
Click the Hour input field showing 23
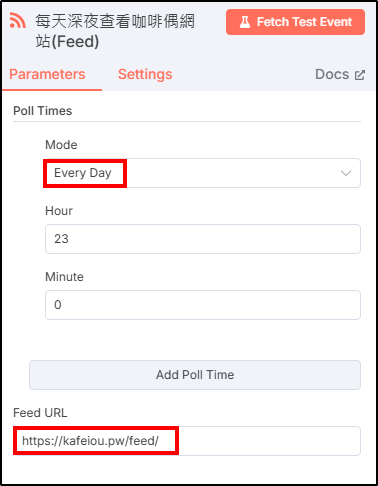(203, 239)
